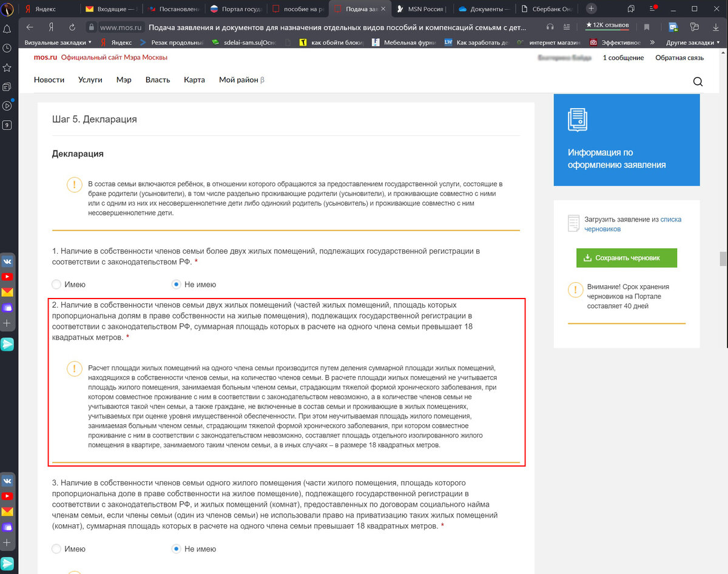Open 'Власть' in the mos.ru menu
The width and height of the screenshot is (728, 574).
[x=158, y=79]
